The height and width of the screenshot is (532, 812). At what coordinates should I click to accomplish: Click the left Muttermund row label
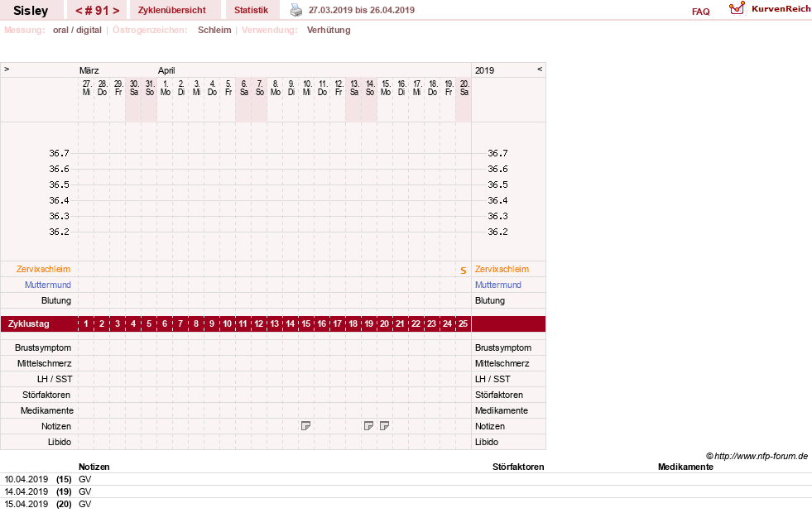[48, 285]
